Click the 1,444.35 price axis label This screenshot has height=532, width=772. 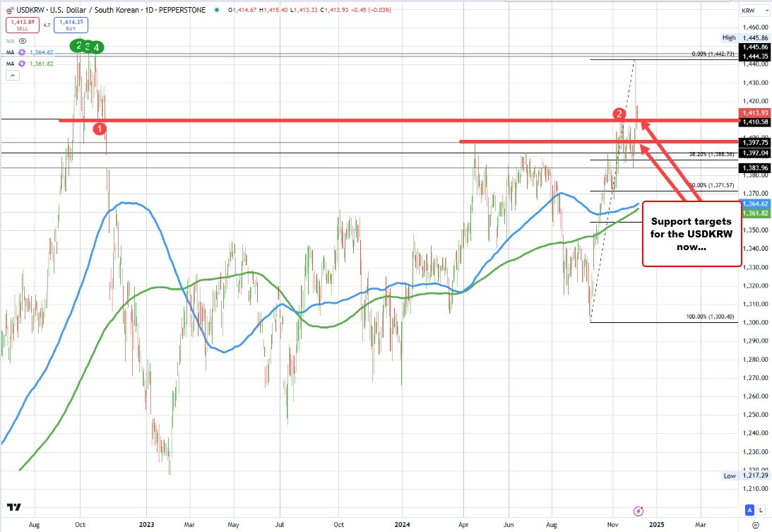(755, 56)
